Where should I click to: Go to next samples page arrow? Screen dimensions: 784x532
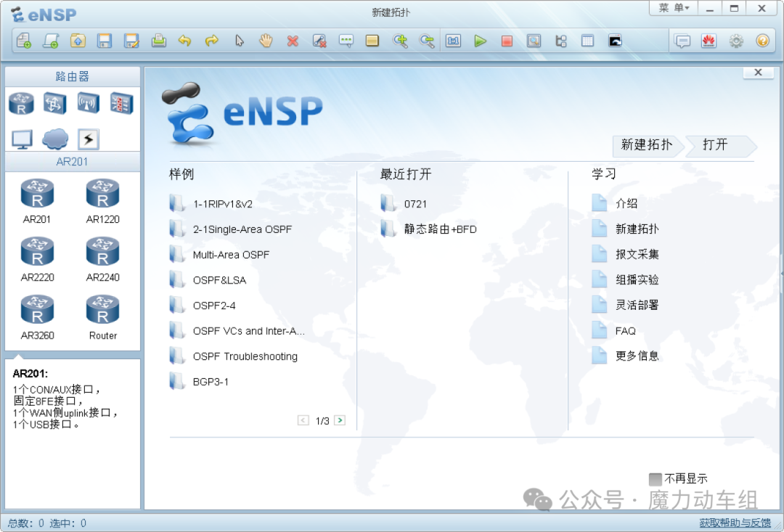(340, 420)
